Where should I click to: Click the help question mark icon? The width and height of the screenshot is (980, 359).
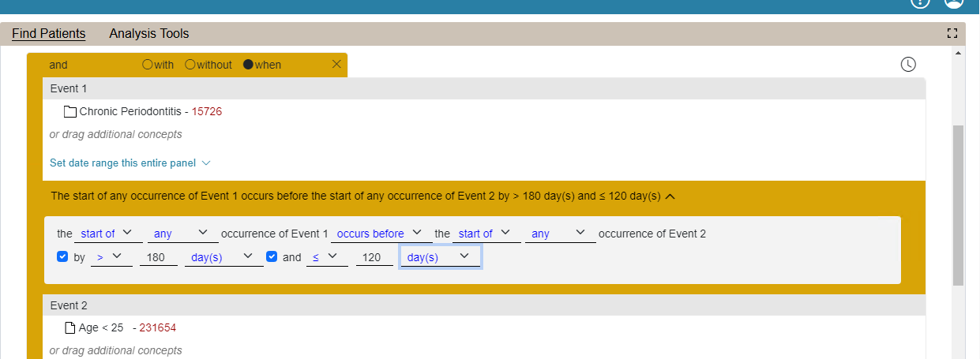920,2
